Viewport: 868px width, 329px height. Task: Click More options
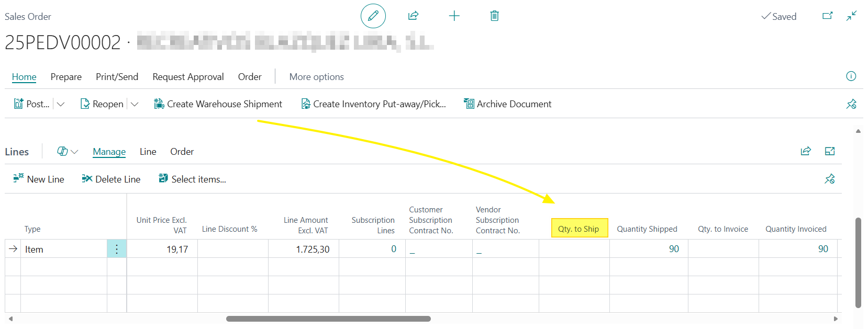pos(317,77)
